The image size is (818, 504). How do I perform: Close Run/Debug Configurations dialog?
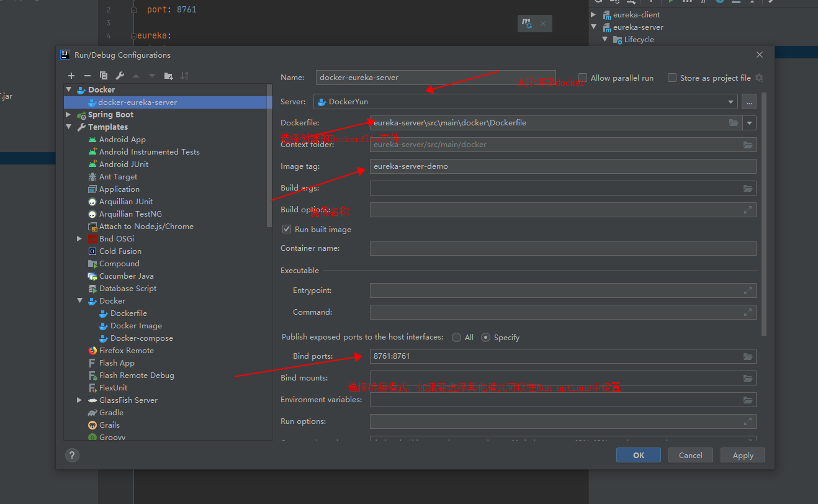(x=760, y=55)
